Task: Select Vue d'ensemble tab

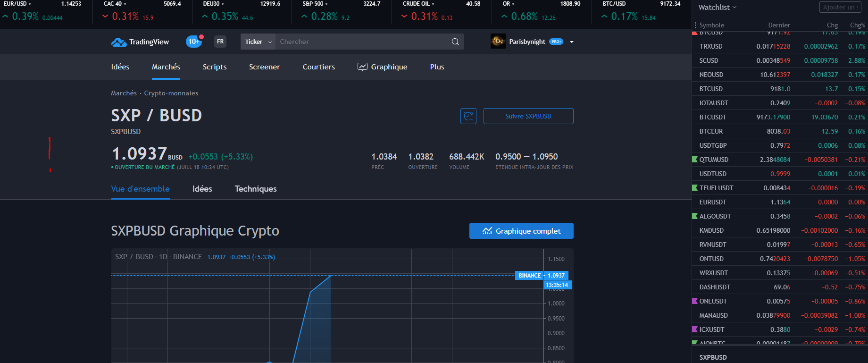Action: (x=140, y=189)
